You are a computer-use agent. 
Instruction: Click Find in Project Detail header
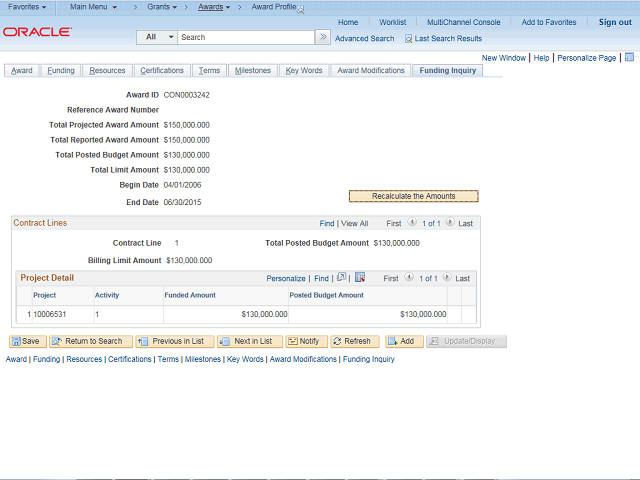tap(321, 278)
